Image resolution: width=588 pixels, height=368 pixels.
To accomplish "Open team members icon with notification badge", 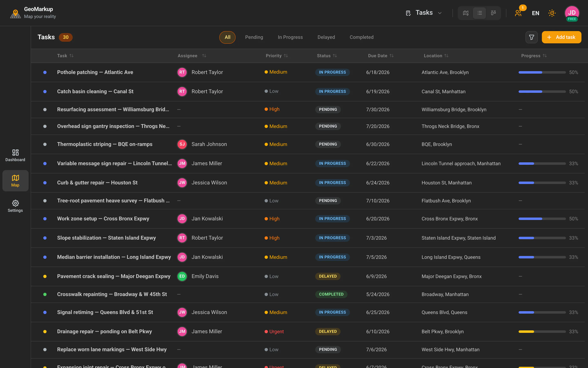I will pos(519,13).
